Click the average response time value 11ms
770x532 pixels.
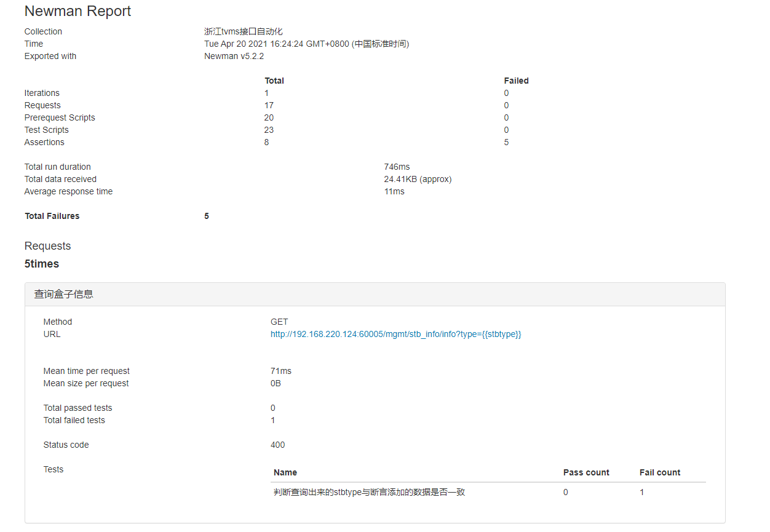[x=394, y=191]
